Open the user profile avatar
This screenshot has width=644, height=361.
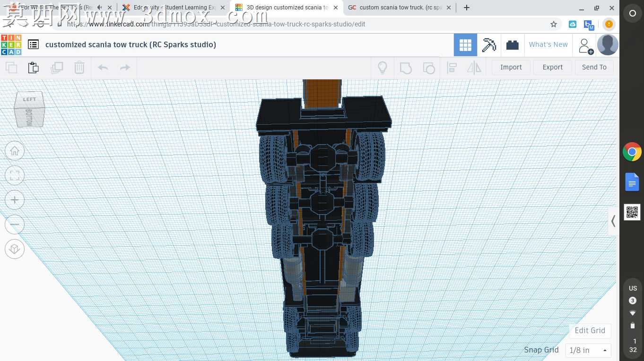click(x=608, y=45)
